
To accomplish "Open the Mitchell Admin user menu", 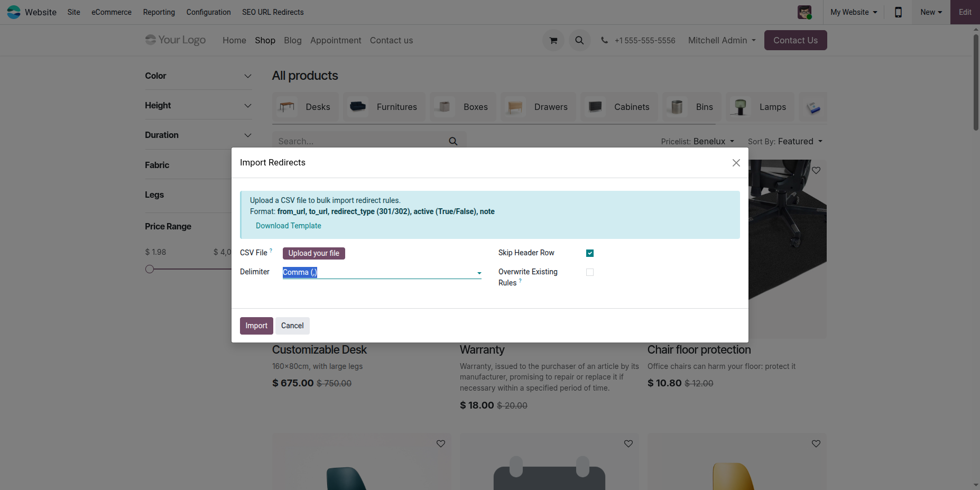I will click(x=722, y=40).
